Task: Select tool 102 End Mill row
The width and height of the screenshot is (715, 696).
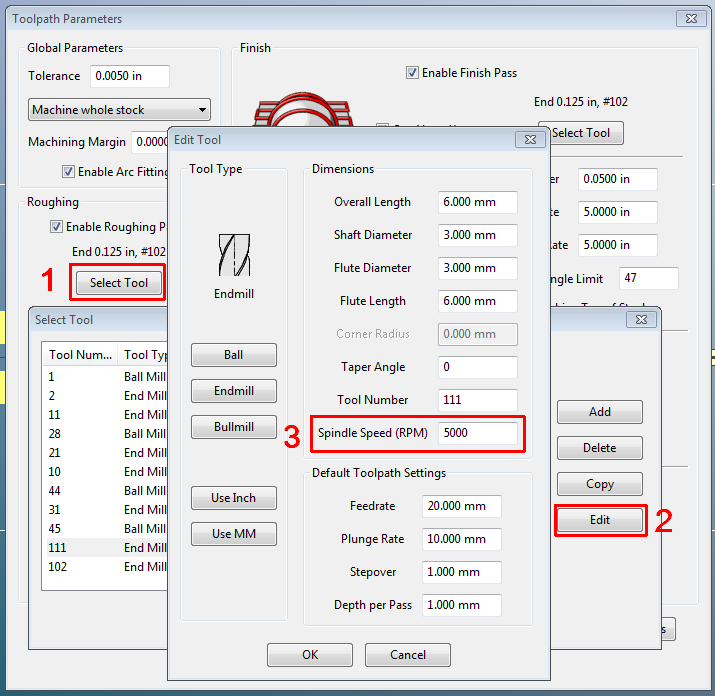Action: coord(106,566)
